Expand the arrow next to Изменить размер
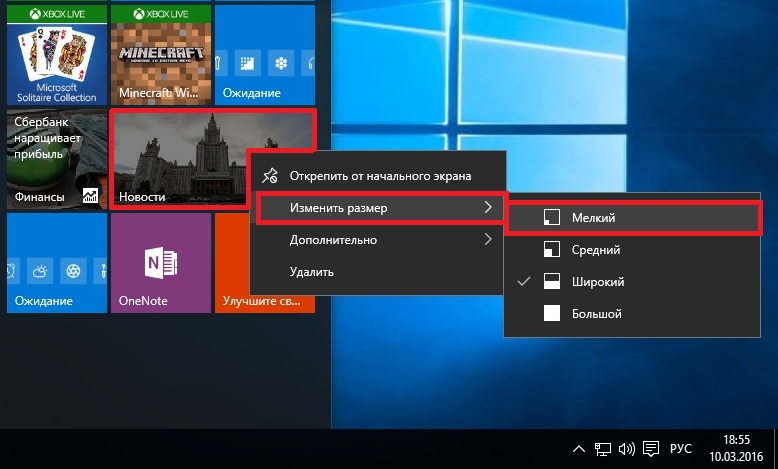Screen dimensions: 778x469 coord(488,207)
